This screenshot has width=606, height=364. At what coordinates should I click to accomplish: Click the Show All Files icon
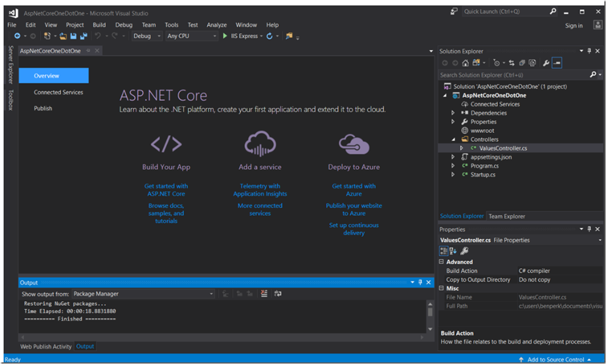532,63
